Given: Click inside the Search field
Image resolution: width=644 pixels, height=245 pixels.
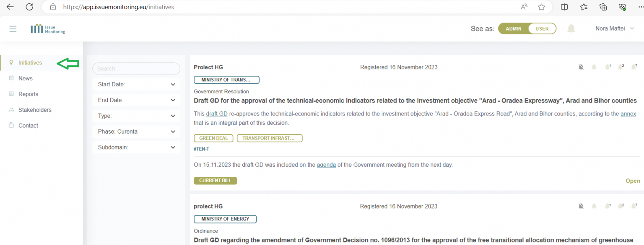Looking at the screenshot, I should tap(136, 68).
